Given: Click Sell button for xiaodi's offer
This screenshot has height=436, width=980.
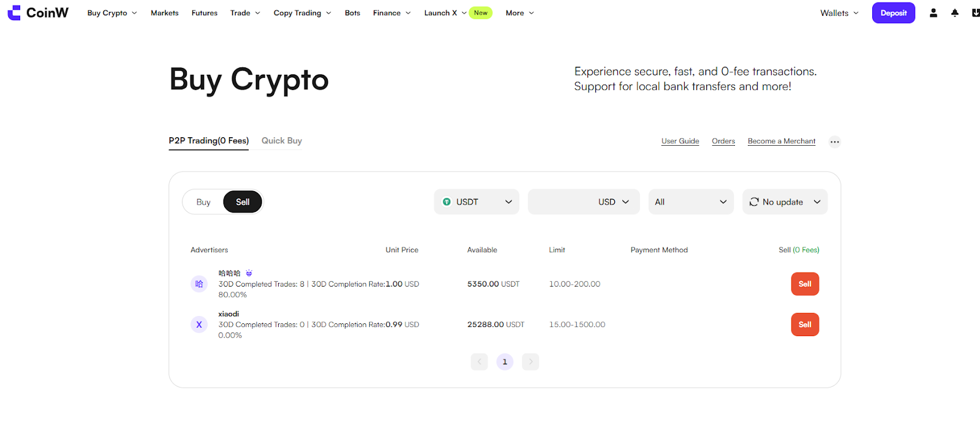Looking at the screenshot, I should click(x=805, y=325).
